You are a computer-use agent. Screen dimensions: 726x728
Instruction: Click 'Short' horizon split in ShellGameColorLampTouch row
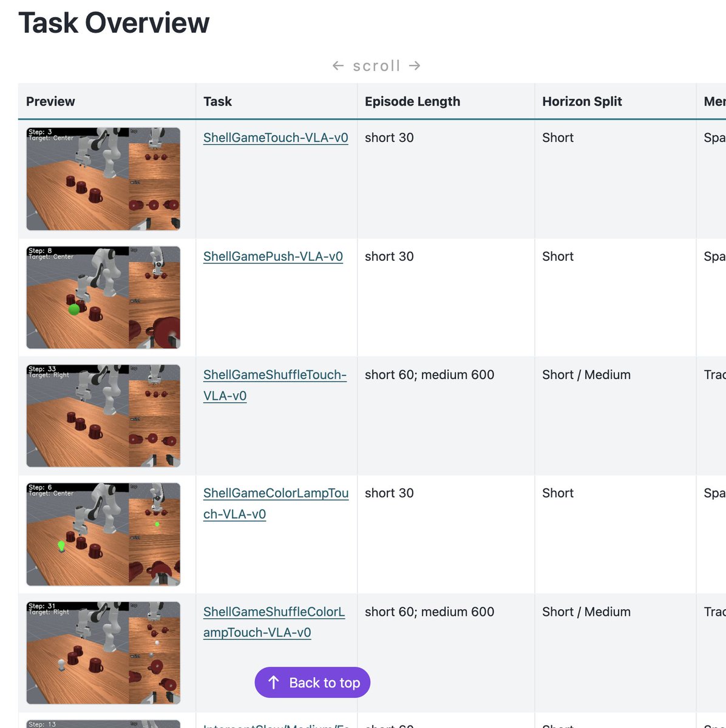click(x=558, y=493)
